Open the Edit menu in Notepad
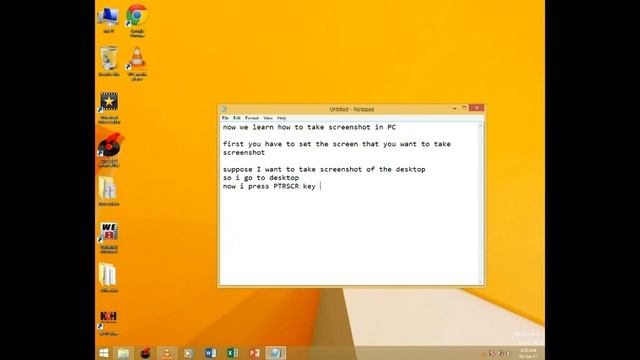This screenshot has width=640, height=360. point(237,118)
